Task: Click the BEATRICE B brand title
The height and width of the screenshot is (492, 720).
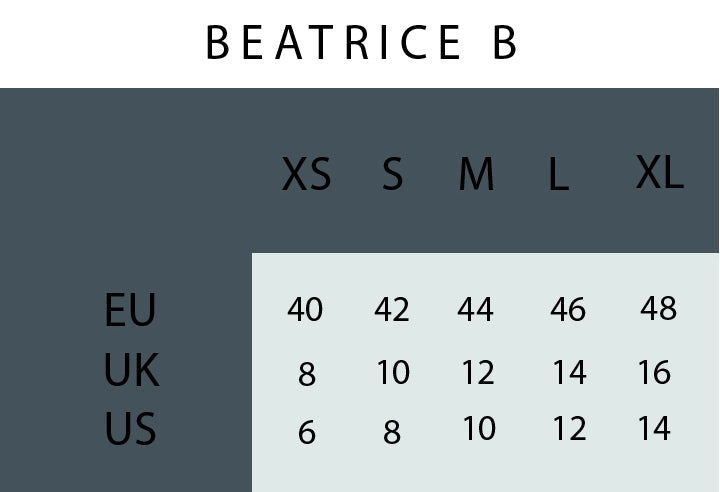Action: (361, 43)
